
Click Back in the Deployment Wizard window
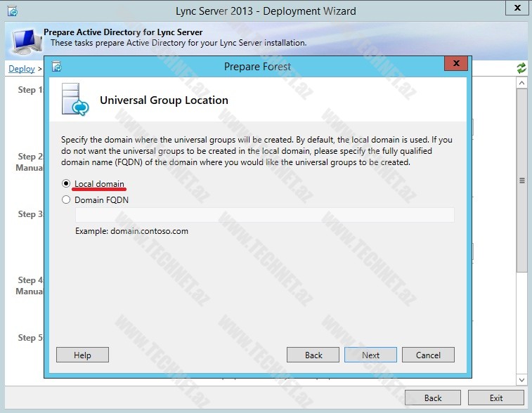(433, 398)
